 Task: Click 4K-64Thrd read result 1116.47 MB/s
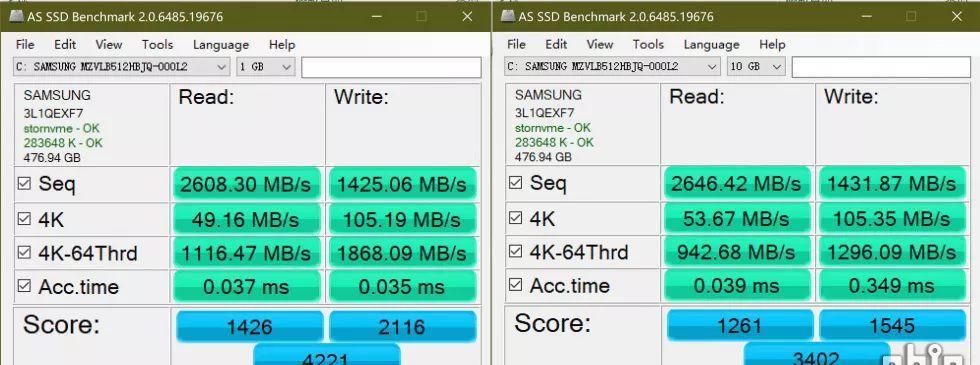click(x=246, y=253)
